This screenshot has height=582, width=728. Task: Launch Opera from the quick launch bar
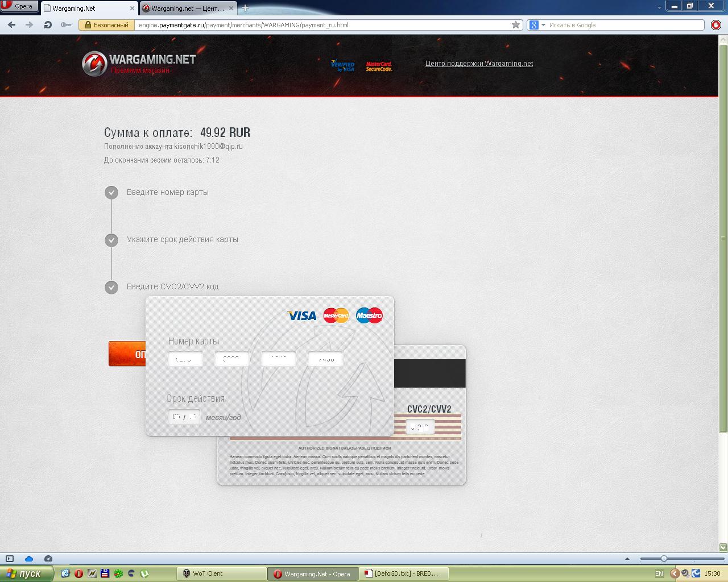tap(78, 573)
